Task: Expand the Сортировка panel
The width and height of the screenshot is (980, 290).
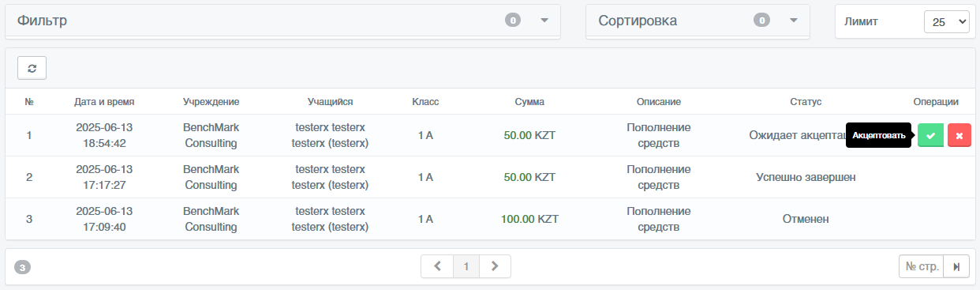Action: tap(794, 21)
